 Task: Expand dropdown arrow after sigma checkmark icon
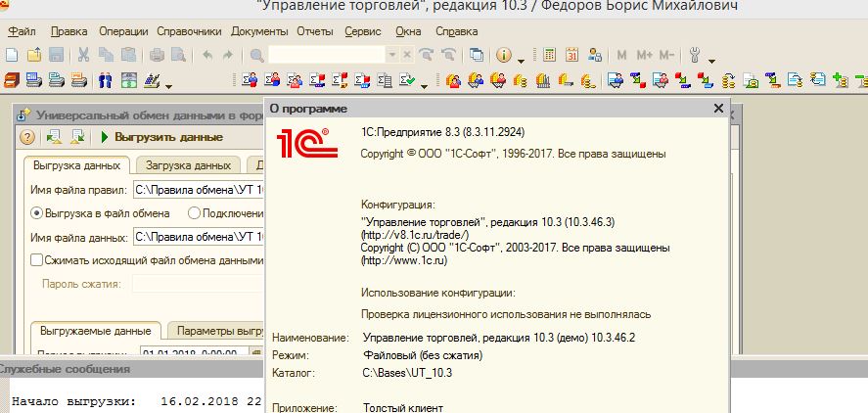424,86
